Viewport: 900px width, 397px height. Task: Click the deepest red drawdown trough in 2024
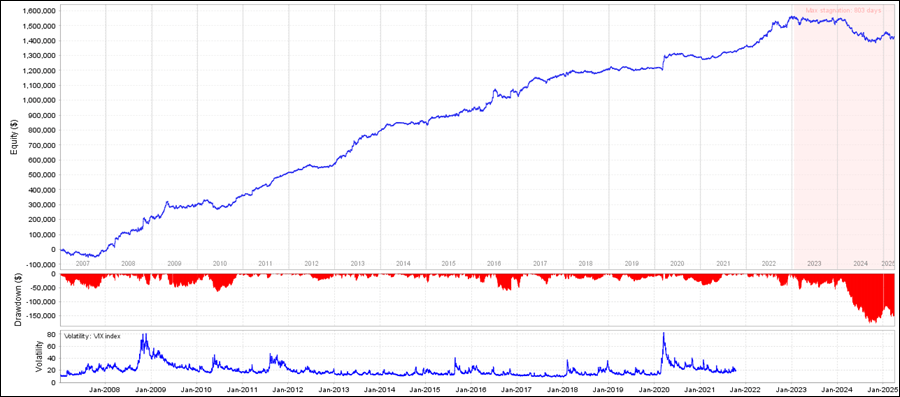[x=872, y=322]
